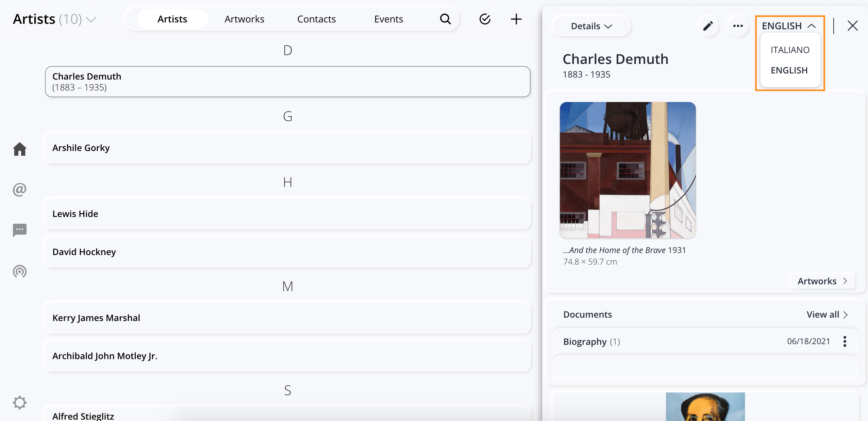Open the Biography (1) document row
The image size is (868, 421).
pos(705,341)
